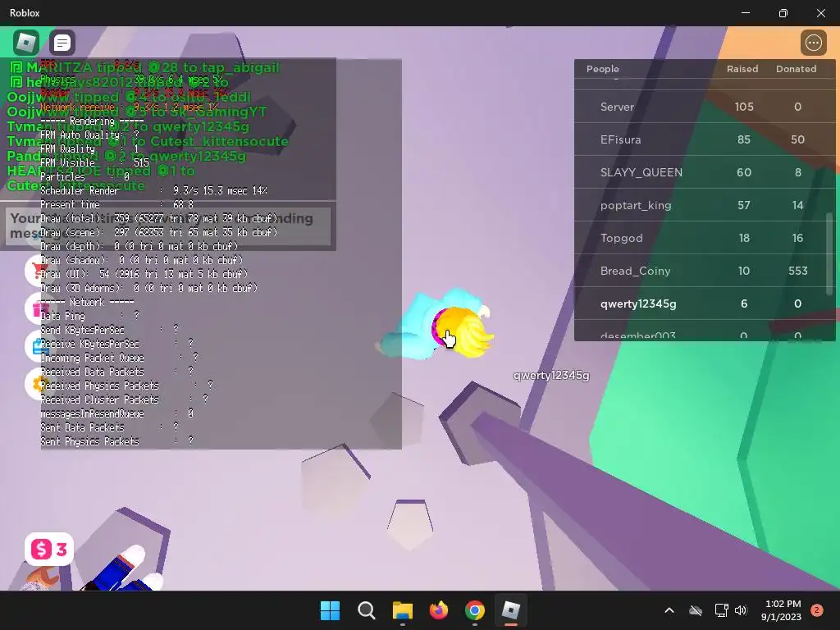This screenshot has width=840, height=630.
Task: Open Windows Start menu
Action: point(330,610)
